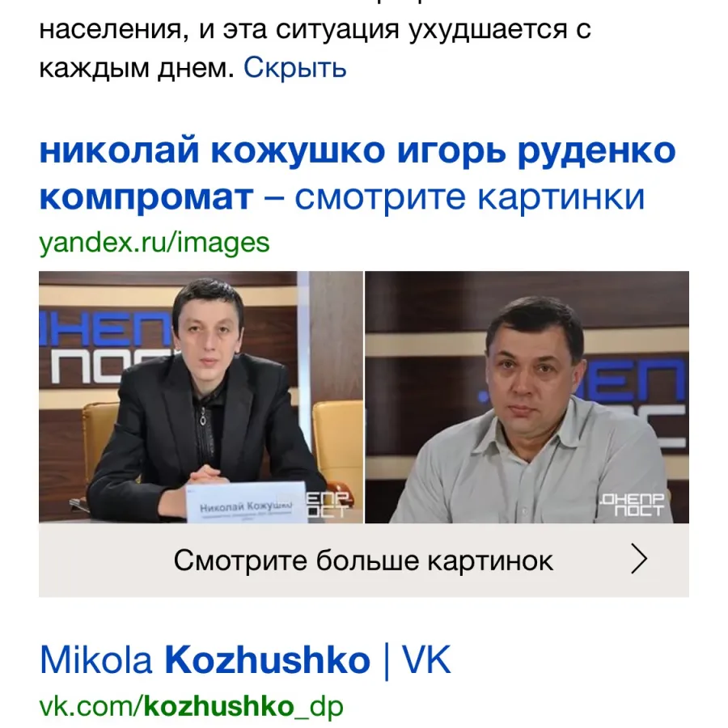
Task: Click the snippet text каждым днем
Action: (x=137, y=69)
